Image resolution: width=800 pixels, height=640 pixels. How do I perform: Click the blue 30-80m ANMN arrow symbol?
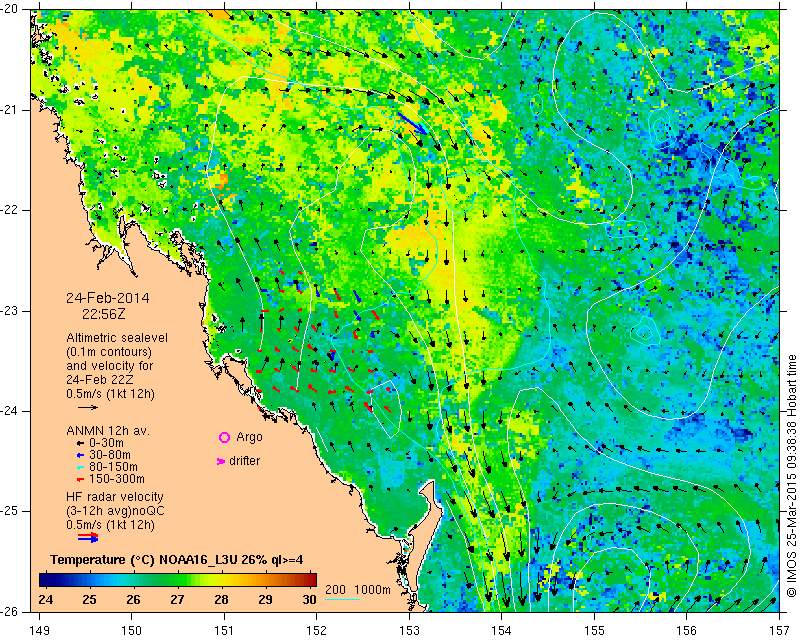pyautogui.click(x=80, y=455)
